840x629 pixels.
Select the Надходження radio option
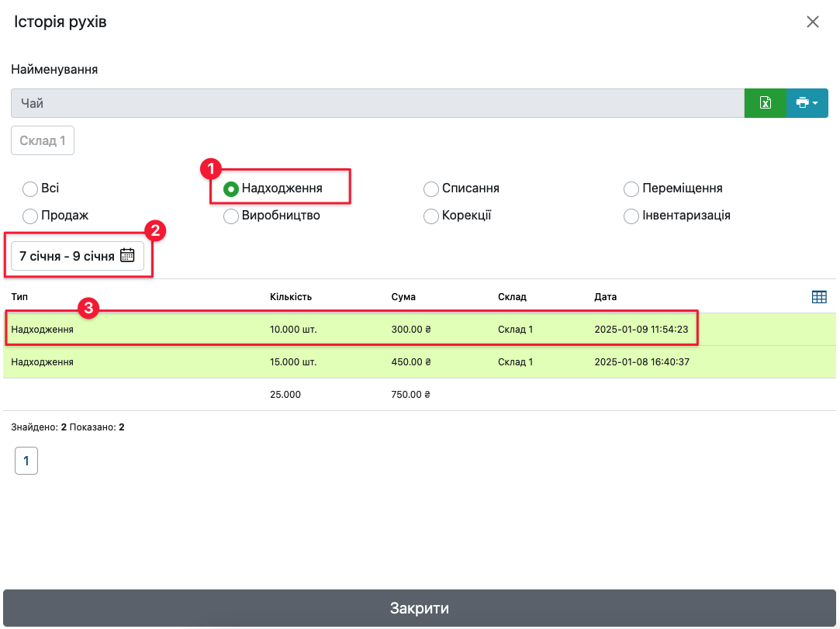[x=231, y=189]
